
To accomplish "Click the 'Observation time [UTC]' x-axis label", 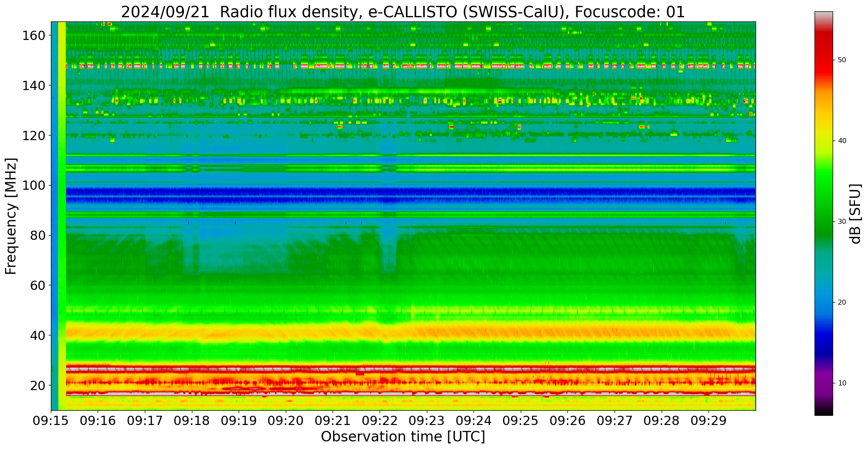I will coord(403,437).
